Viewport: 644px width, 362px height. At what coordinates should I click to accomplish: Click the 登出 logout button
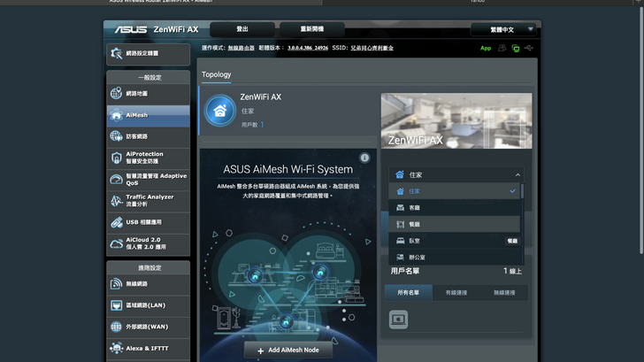pyautogui.click(x=242, y=29)
